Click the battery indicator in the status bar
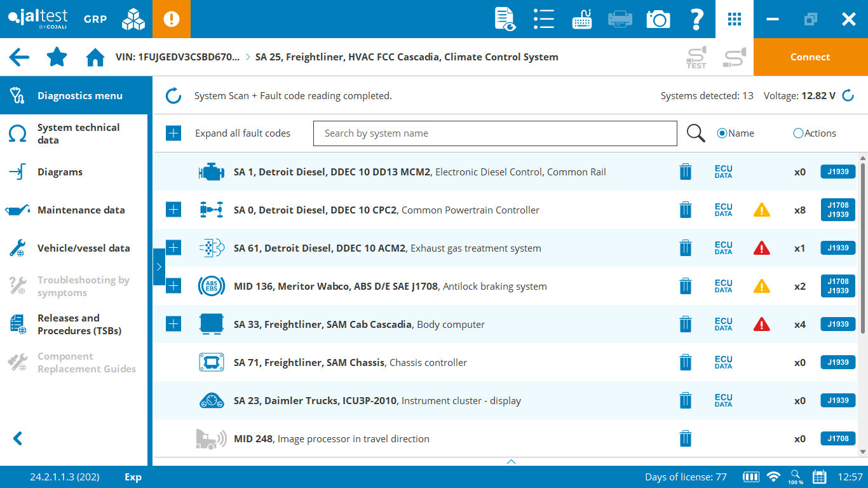 coord(751,477)
